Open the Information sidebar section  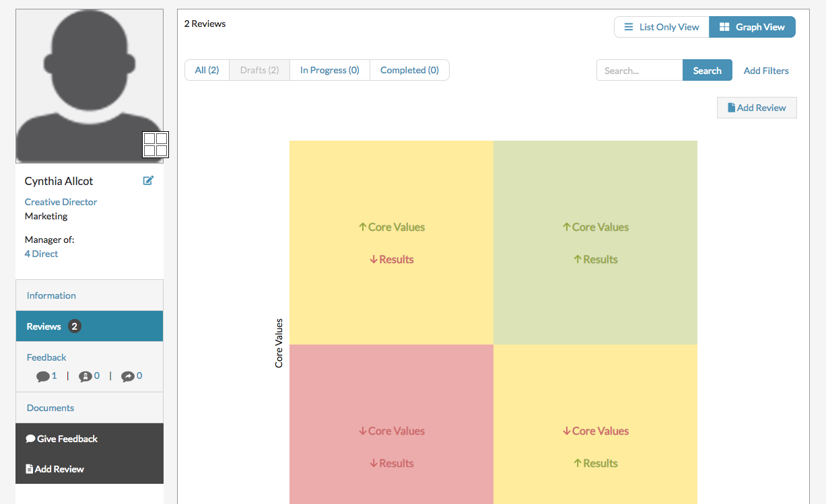[x=90, y=295]
